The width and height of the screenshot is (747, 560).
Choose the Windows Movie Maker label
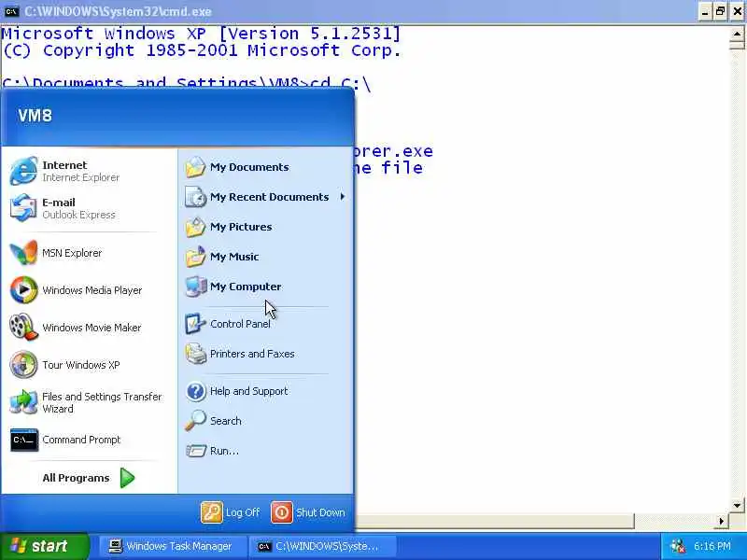(x=92, y=328)
